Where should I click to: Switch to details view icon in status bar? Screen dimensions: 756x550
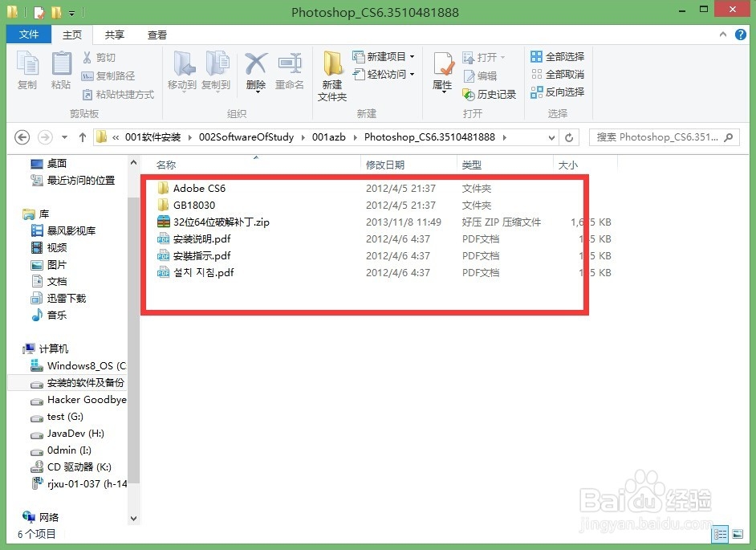(x=721, y=534)
